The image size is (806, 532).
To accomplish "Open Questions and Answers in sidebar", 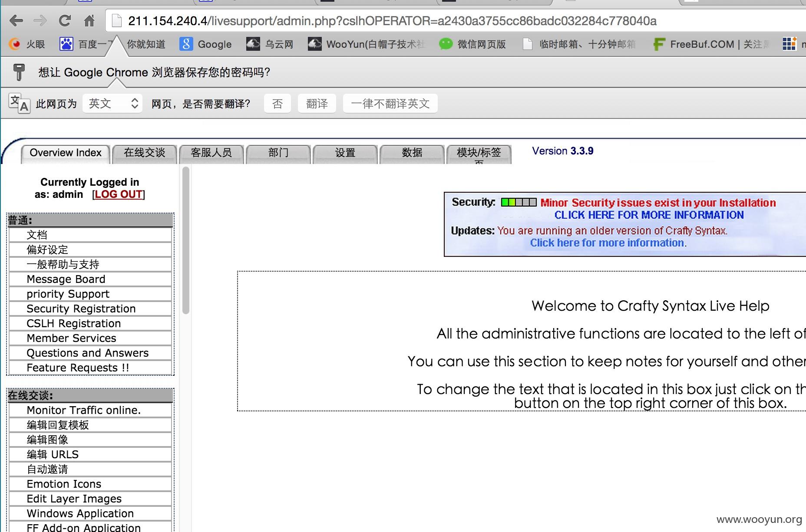I will pyautogui.click(x=90, y=353).
